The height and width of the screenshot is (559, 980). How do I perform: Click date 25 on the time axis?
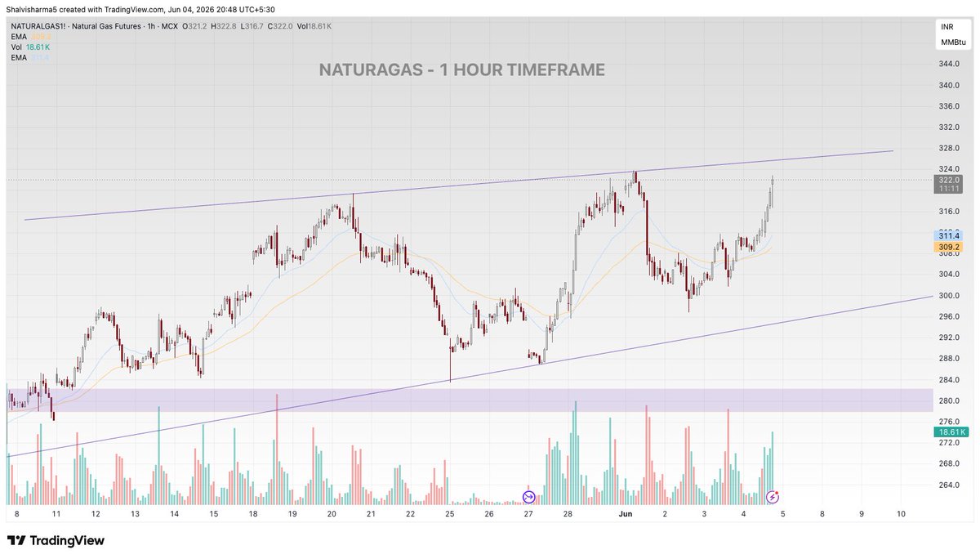click(449, 514)
